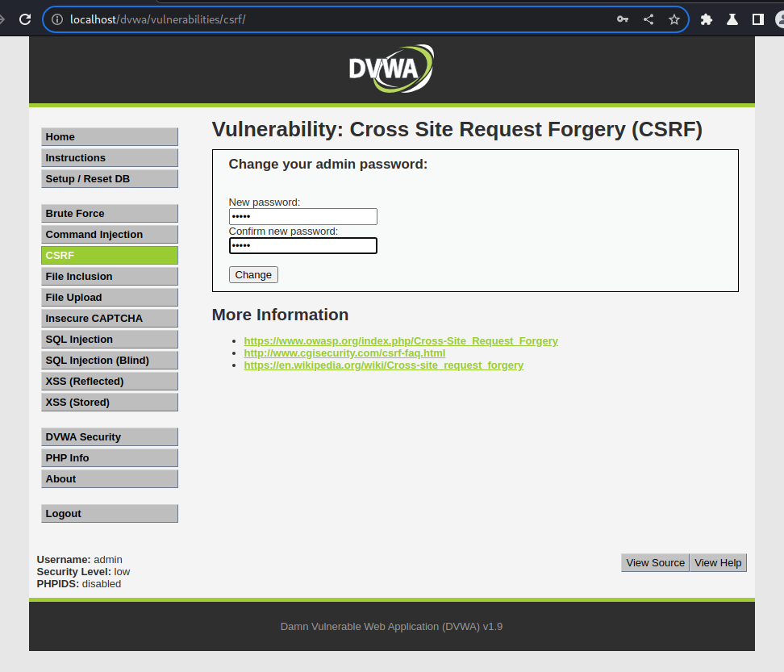Open PHP Info page
Viewport: 784px width, 672px height.
coord(110,458)
